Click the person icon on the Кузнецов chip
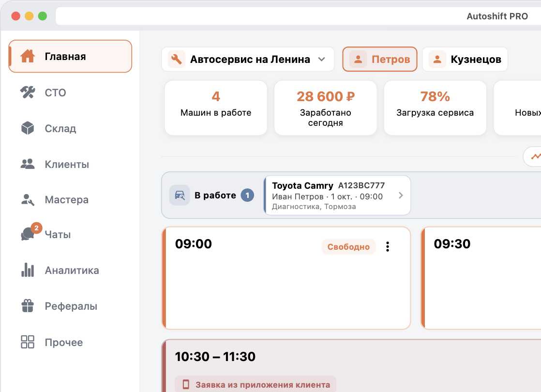This screenshot has height=392, width=541. (x=437, y=60)
